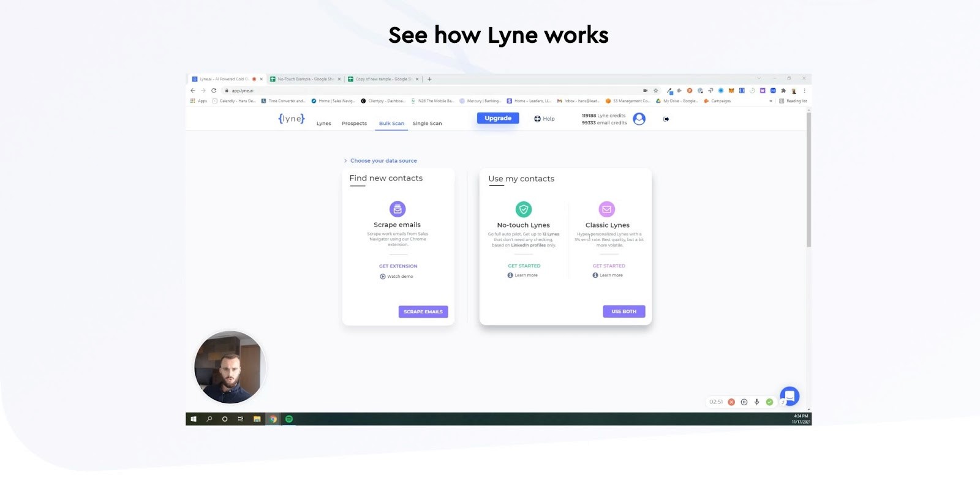Open the user profile avatar icon
980x486 pixels.
pos(639,119)
